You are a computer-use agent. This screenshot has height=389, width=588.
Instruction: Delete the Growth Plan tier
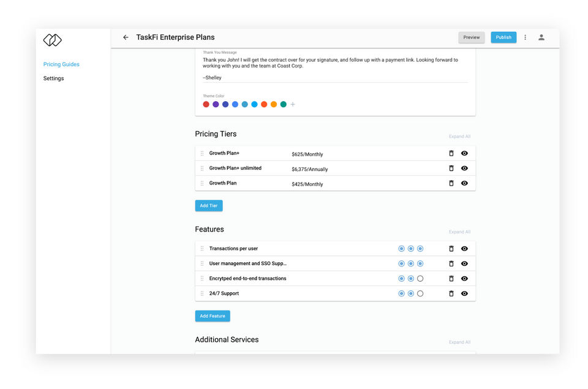pyautogui.click(x=451, y=183)
